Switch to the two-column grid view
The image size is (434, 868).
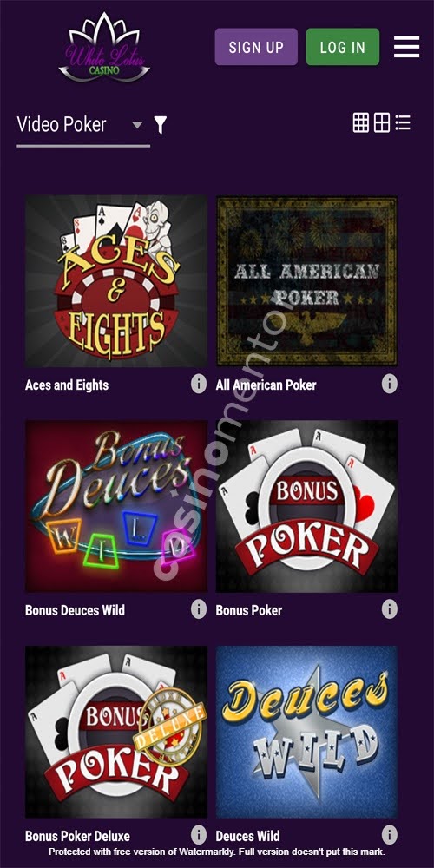coord(382,122)
